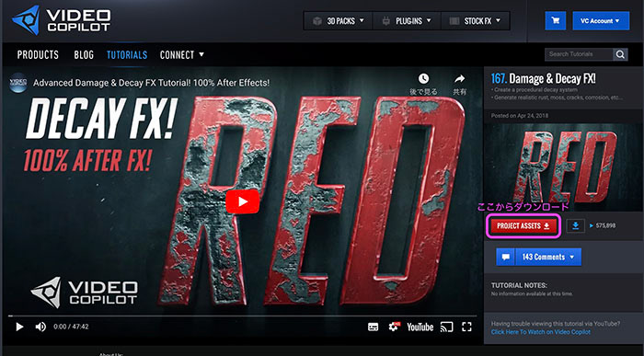Open the shopping cart
This screenshot has height=356, width=644.
556,20
